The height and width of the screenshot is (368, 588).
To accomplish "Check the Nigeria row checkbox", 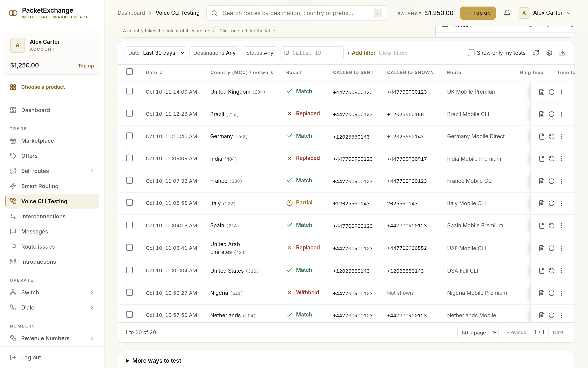I will [x=129, y=292].
